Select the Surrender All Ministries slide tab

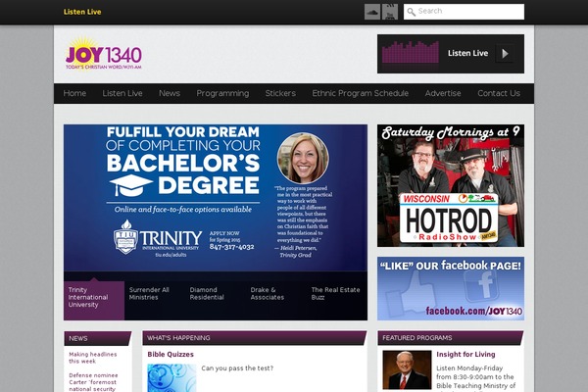pyautogui.click(x=155, y=300)
